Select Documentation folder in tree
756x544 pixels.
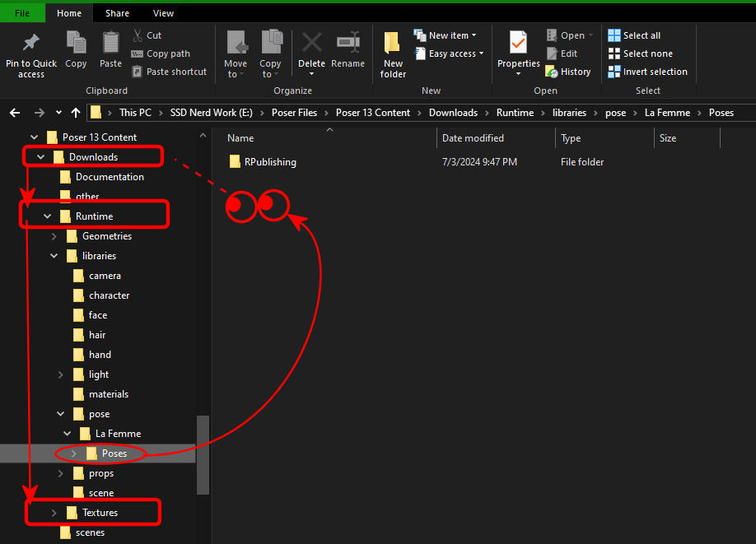pos(110,177)
